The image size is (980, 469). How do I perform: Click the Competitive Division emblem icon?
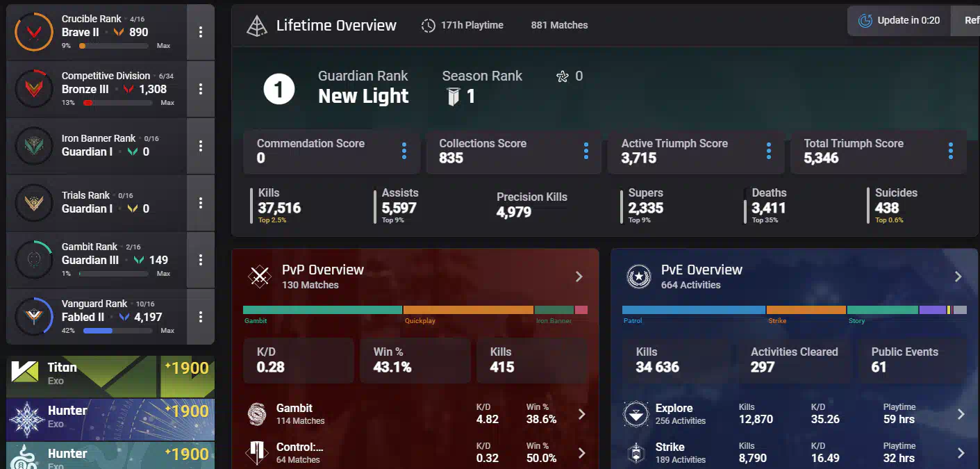click(34, 89)
